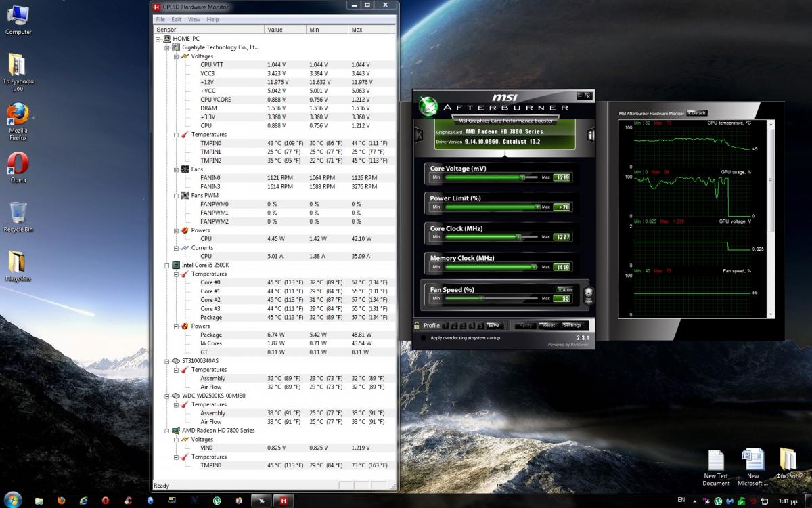The height and width of the screenshot is (508, 812).
Task: Launch Firefox from the taskbar
Action: coord(62,501)
